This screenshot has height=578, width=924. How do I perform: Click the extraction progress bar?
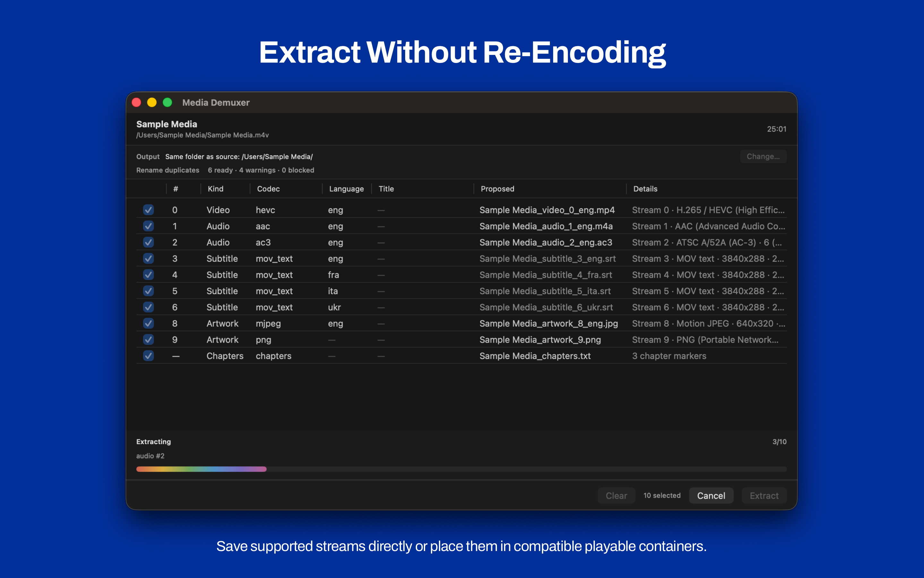coord(461,469)
